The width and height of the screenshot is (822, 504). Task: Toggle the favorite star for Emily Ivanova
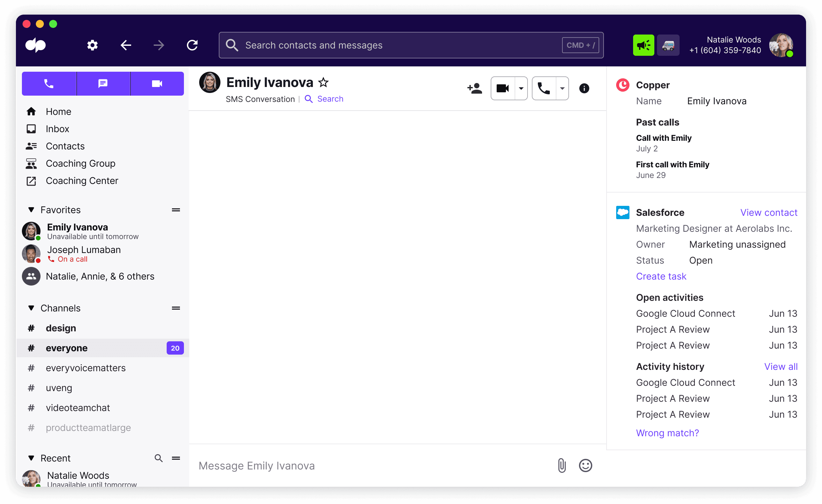323,82
